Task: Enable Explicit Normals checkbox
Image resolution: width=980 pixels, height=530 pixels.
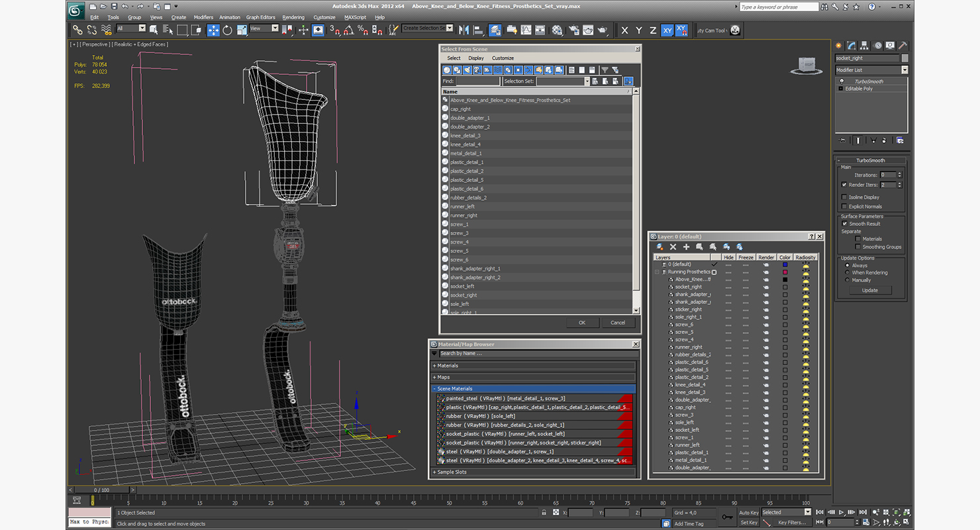Action: pos(844,206)
